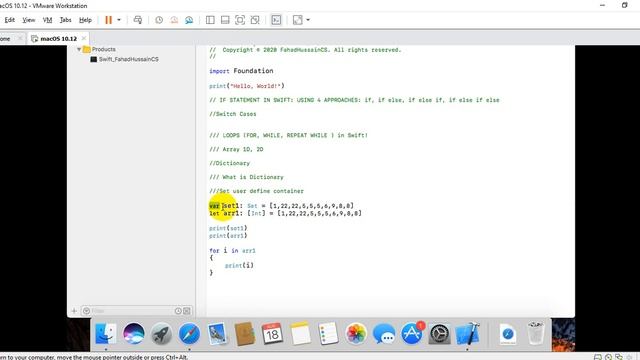Open App Store from the Dock
The height and width of the screenshot is (360, 640).
412,334
